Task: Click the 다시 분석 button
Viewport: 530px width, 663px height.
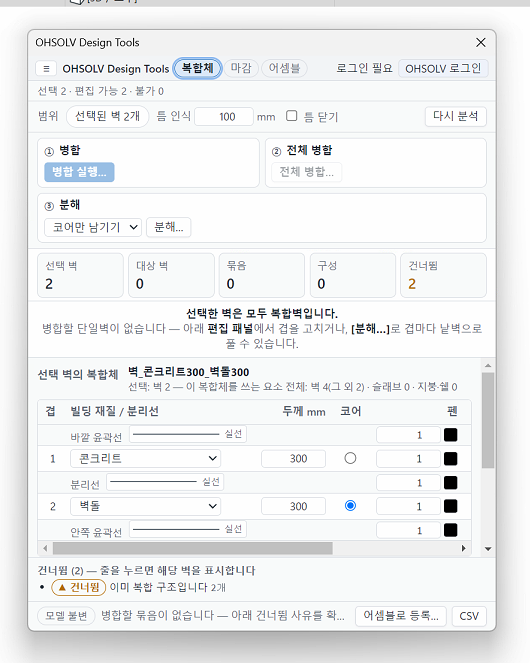Action: click(456, 116)
